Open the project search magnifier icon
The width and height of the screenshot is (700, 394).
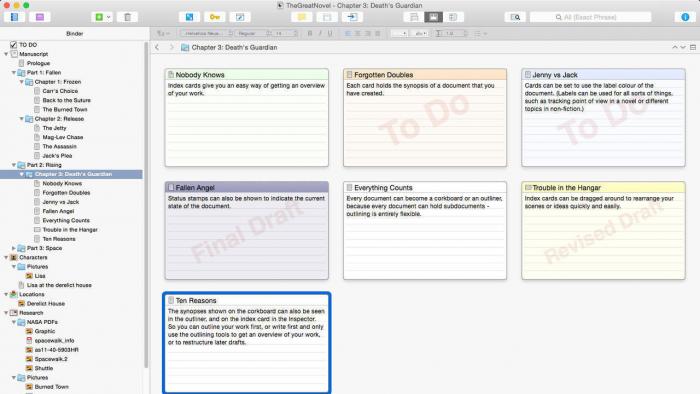(515, 17)
